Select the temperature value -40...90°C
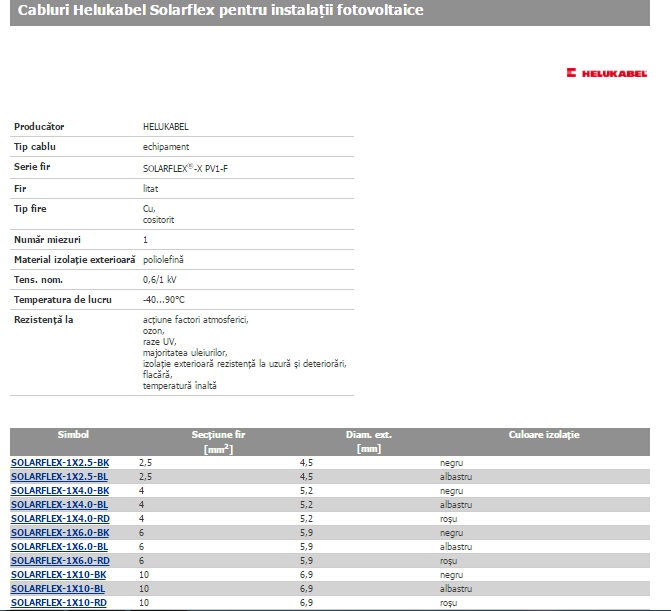The image size is (671, 611). (x=163, y=300)
